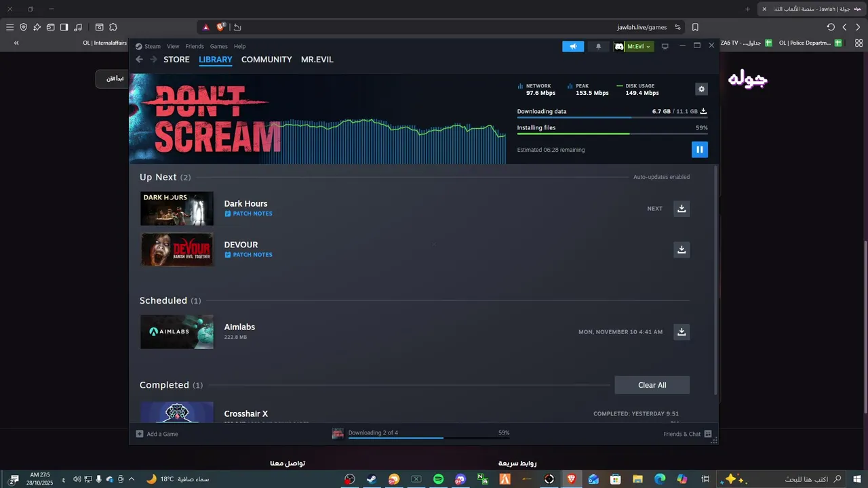Select the Crosshair X title
868x488 pixels.
click(246, 413)
